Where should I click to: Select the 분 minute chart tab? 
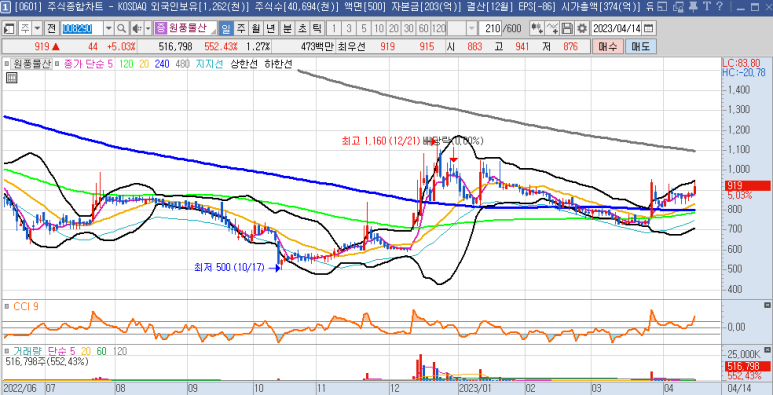coord(287,28)
